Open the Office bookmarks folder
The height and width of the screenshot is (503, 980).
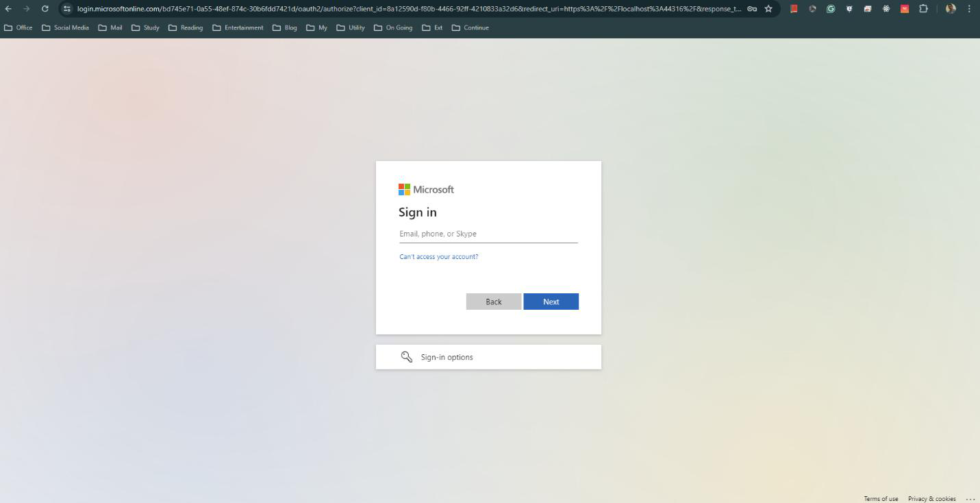pos(18,28)
